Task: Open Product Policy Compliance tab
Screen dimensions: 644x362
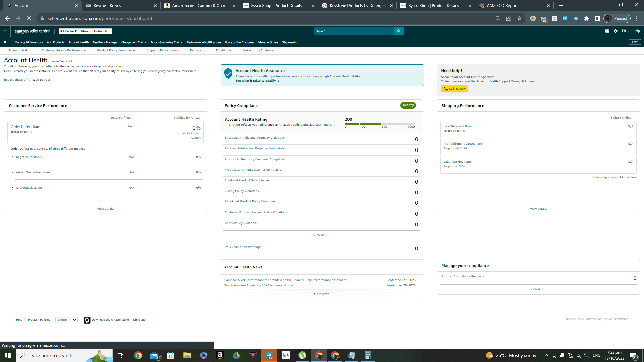Action: [116, 50]
